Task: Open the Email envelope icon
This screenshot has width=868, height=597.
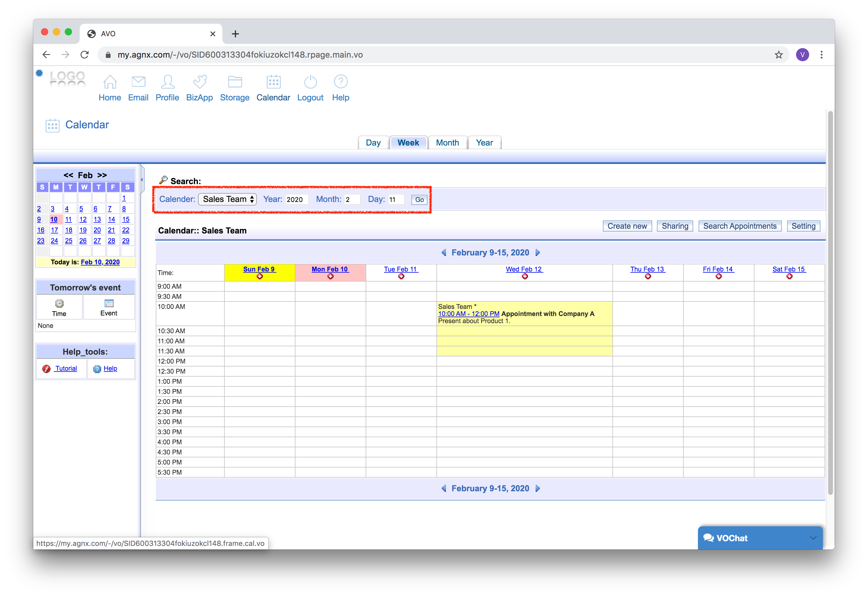Action: coord(138,82)
